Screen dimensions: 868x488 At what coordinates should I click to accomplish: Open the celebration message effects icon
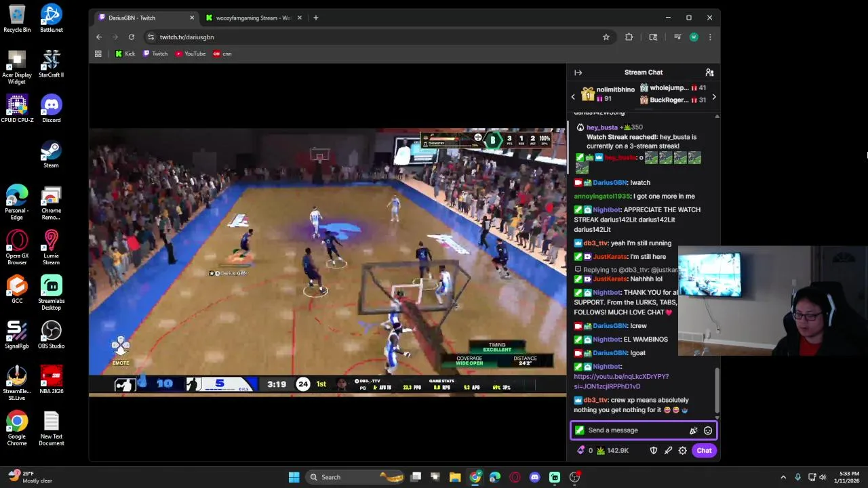[x=693, y=430]
